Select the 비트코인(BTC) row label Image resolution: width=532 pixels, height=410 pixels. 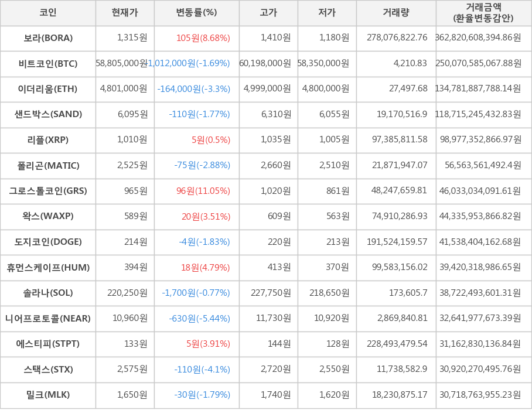click(48, 63)
